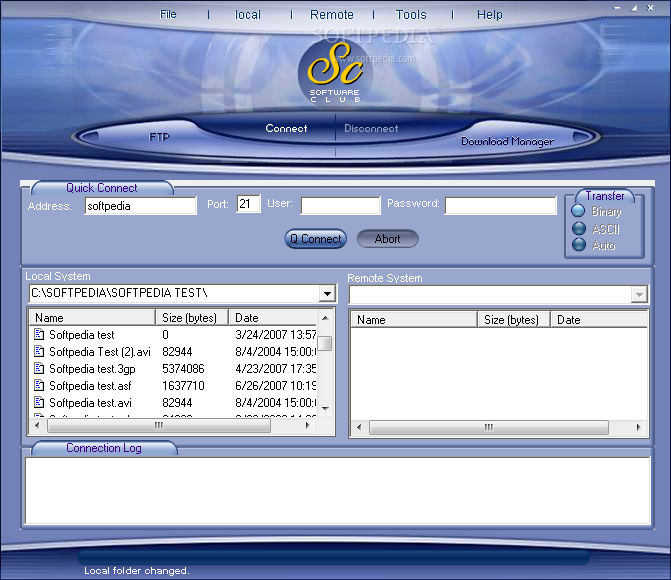Click inside the Connection Log area

pos(338,491)
